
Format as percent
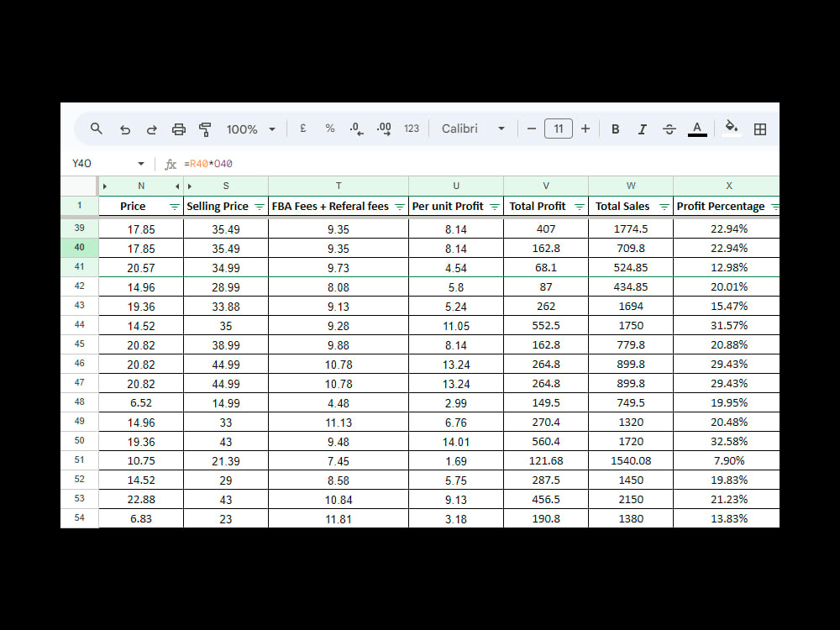click(330, 129)
